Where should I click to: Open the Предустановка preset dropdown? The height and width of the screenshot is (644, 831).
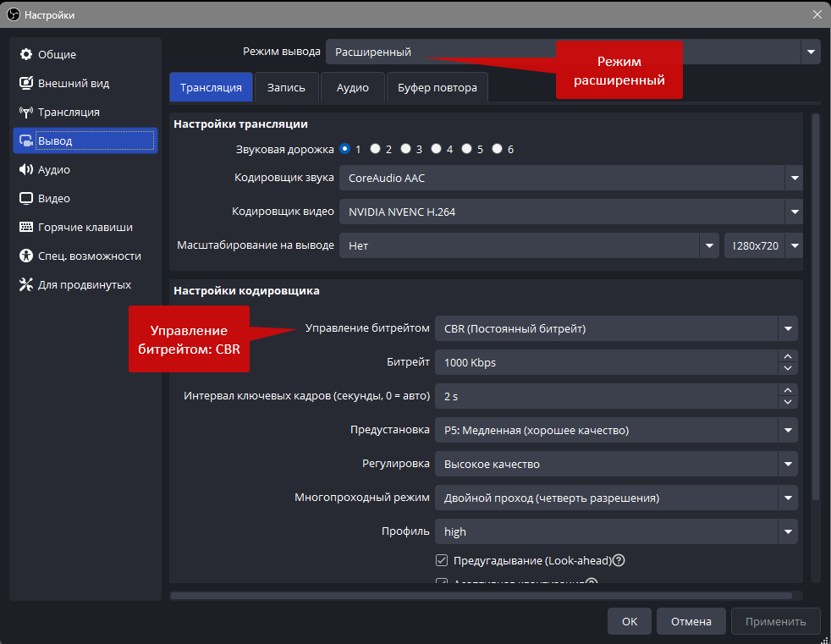coord(616,431)
